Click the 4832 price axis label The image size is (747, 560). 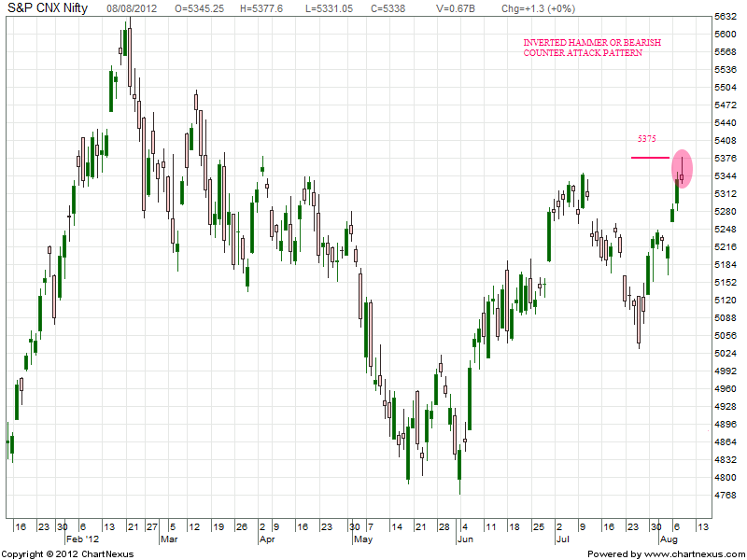726,459
